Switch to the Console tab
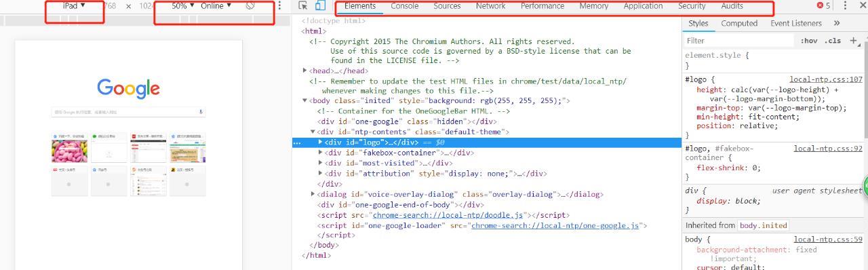The height and width of the screenshot is (270, 868). [x=404, y=5]
